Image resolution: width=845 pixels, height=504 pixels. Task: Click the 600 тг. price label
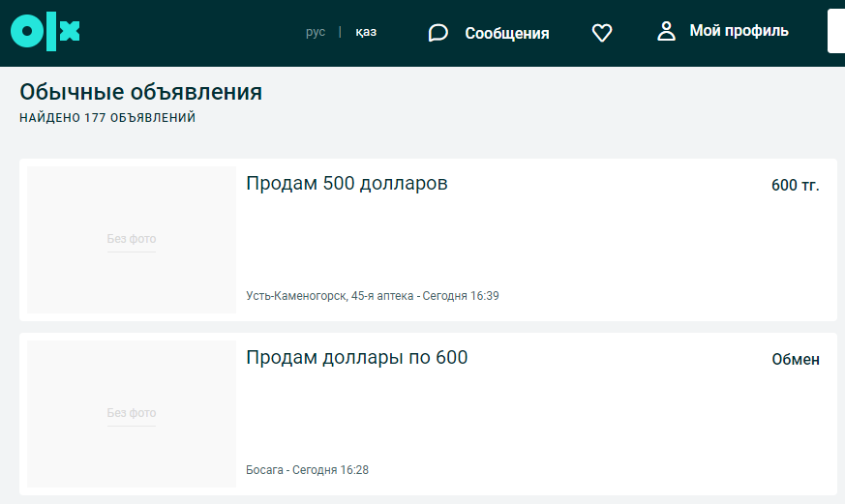(x=795, y=185)
